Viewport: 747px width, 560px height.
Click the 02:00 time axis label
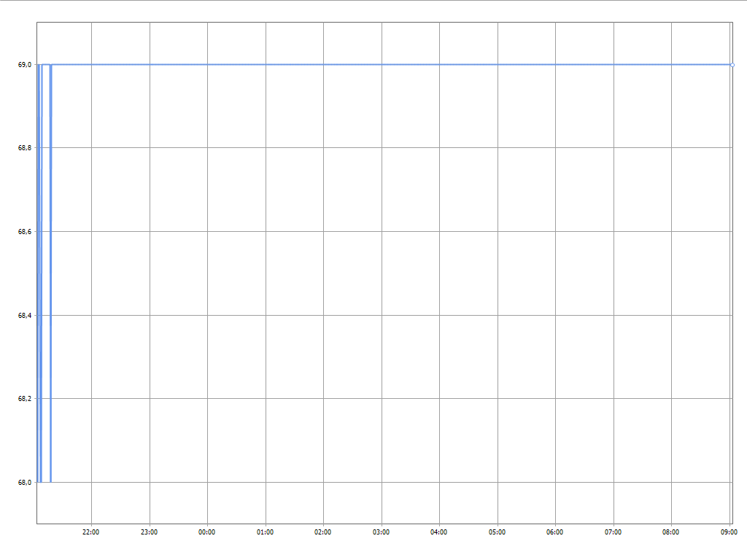coord(323,532)
